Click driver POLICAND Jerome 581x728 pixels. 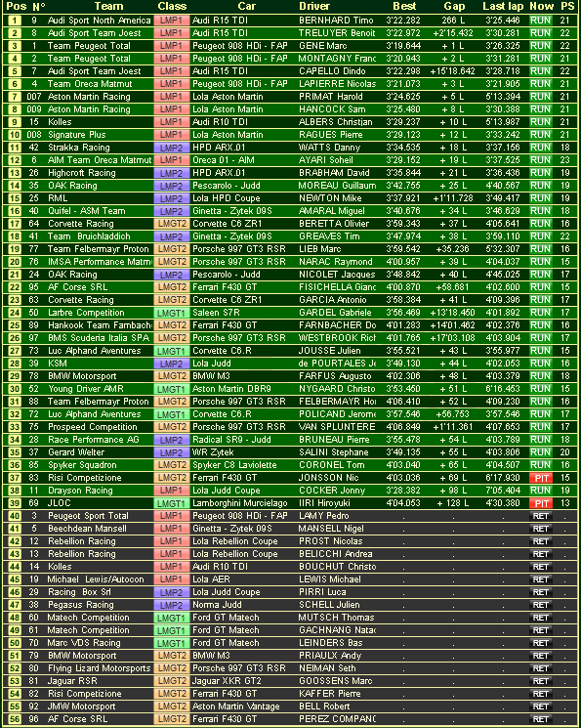pyautogui.click(x=337, y=414)
